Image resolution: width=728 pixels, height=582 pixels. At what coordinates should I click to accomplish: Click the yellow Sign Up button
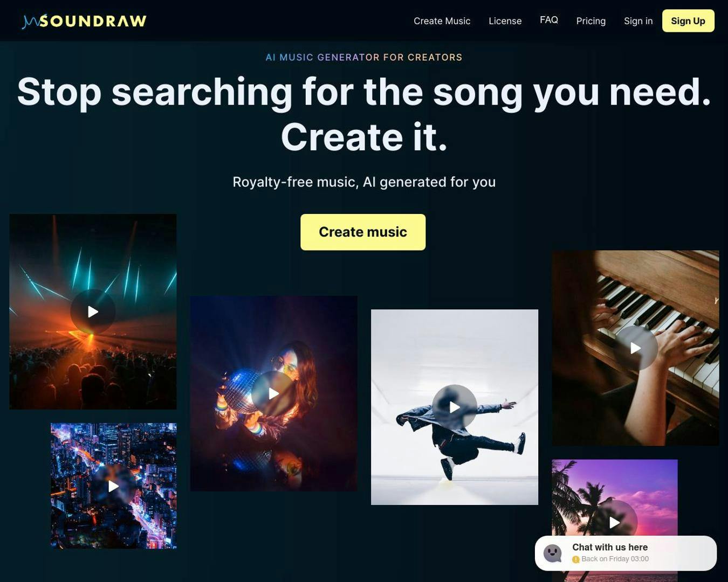[688, 21]
